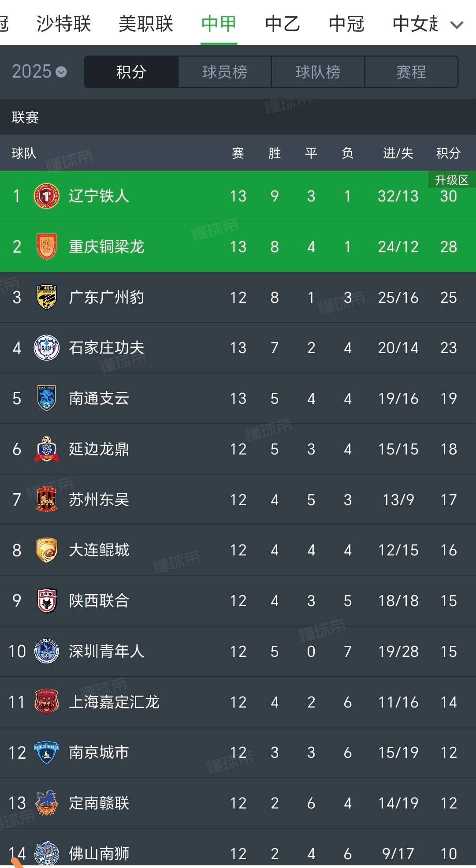Screen dimensions: 476x868
Task: Tap the 陕西联合 Union shield logo
Action: pyautogui.click(x=47, y=600)
